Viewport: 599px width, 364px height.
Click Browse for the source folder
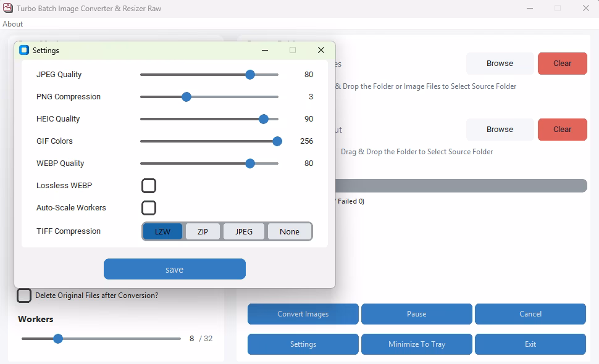500,64
